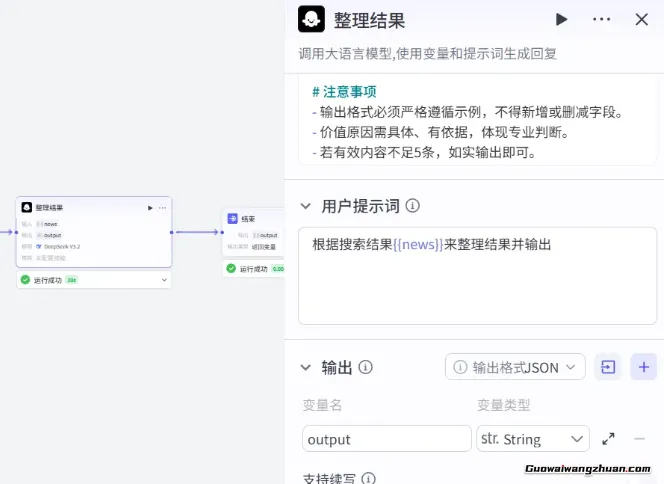This screenshot has height=484, width=664.
Task: Click the output variable in 结束 node
Action: pyautogui.click(x=265, y=235)
